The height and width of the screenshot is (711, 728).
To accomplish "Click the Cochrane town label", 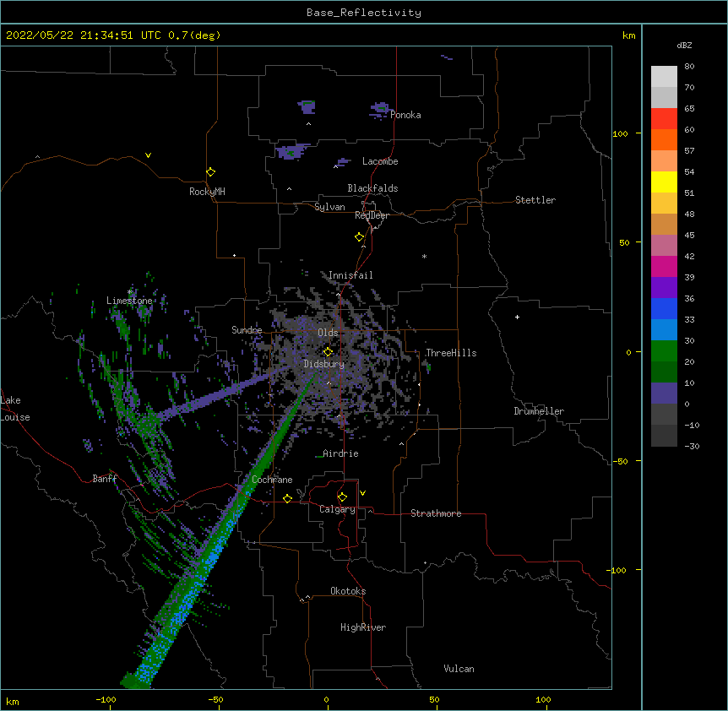I will pos(272,480).
